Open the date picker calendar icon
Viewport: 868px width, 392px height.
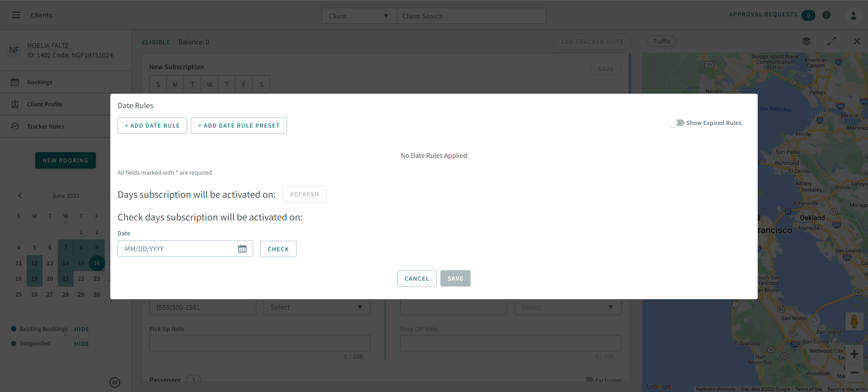coord(242,249)
